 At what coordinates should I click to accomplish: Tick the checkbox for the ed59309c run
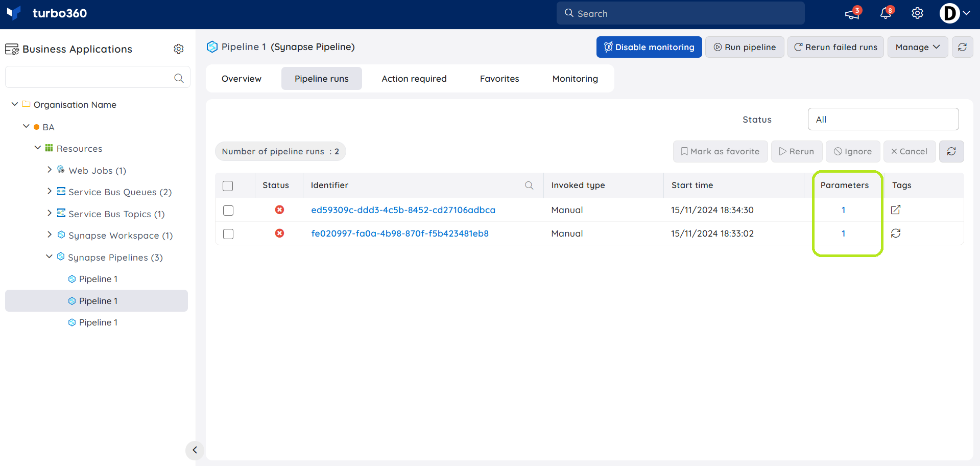pyautogui.click(x=228, y=211)
